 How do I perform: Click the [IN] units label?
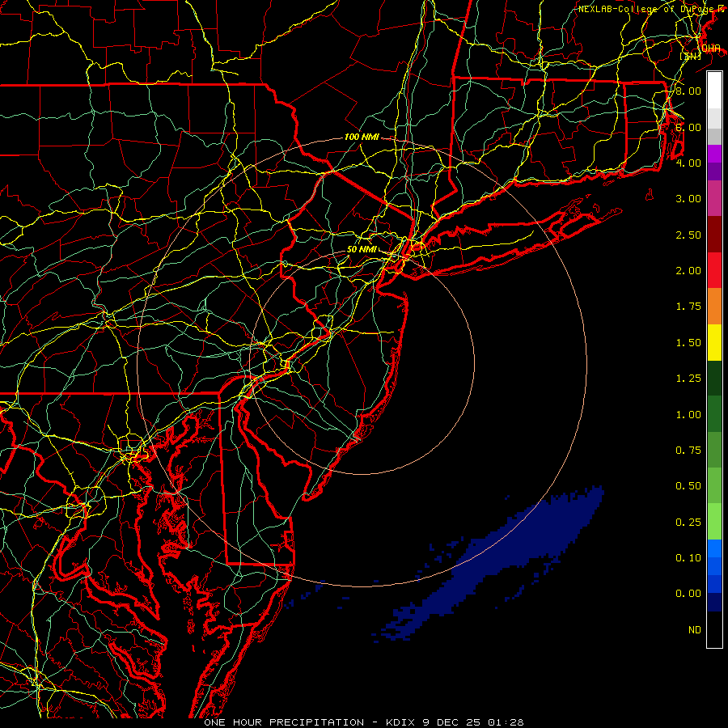tap(691, 57)
